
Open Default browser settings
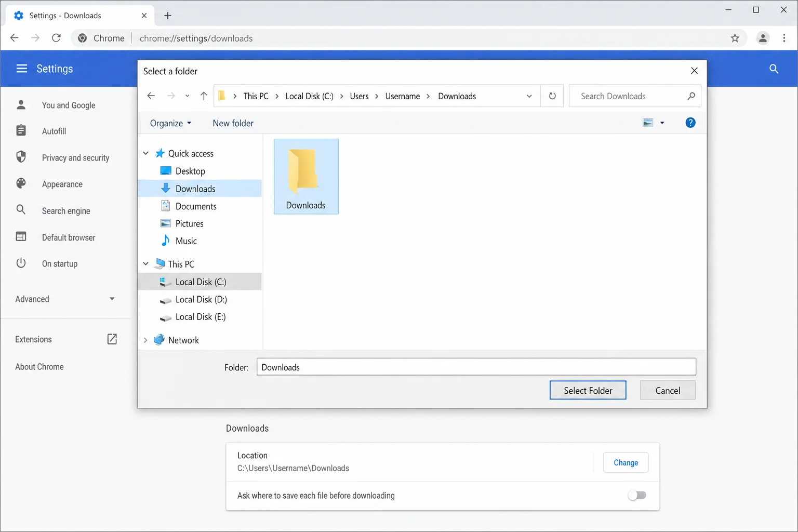[x=69, y=237]
